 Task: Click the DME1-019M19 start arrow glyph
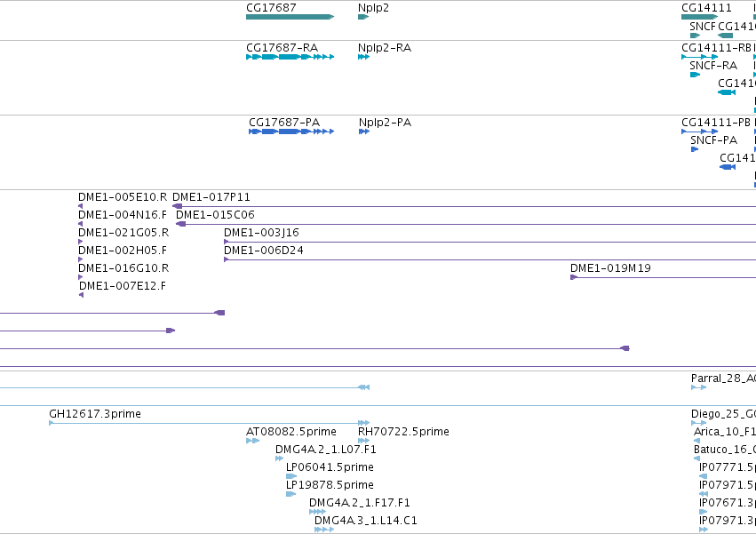tap(574, 277)
